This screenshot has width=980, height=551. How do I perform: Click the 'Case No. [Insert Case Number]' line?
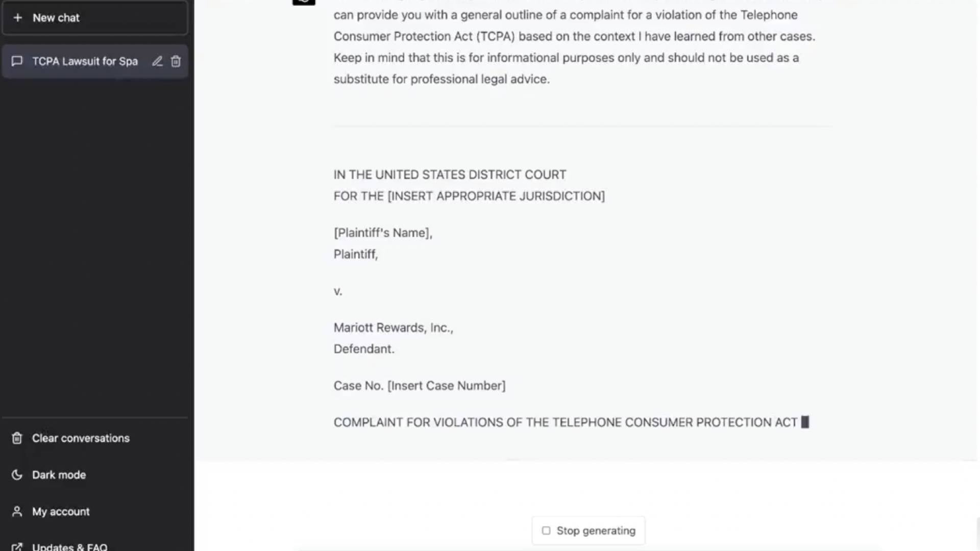click(420, 386)
